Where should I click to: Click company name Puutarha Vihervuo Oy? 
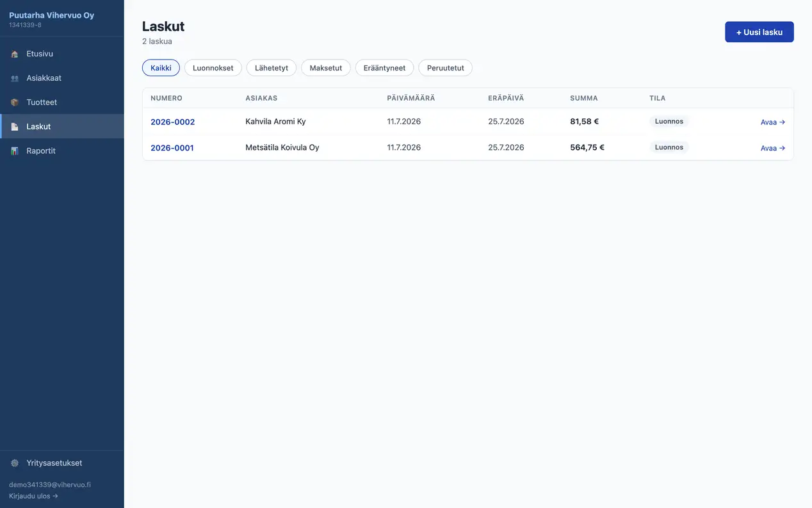click(x=51, y=15)
